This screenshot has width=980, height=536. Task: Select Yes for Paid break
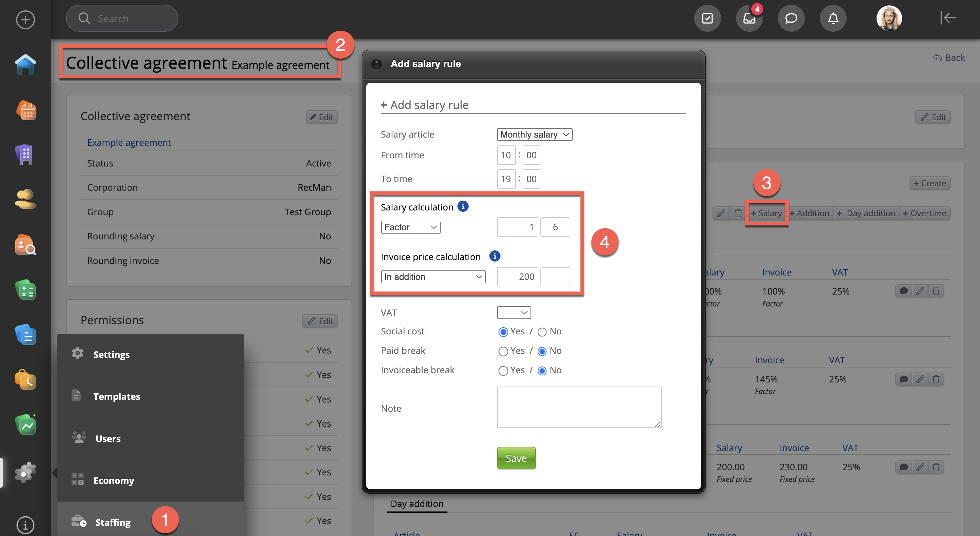pos(503,351)
